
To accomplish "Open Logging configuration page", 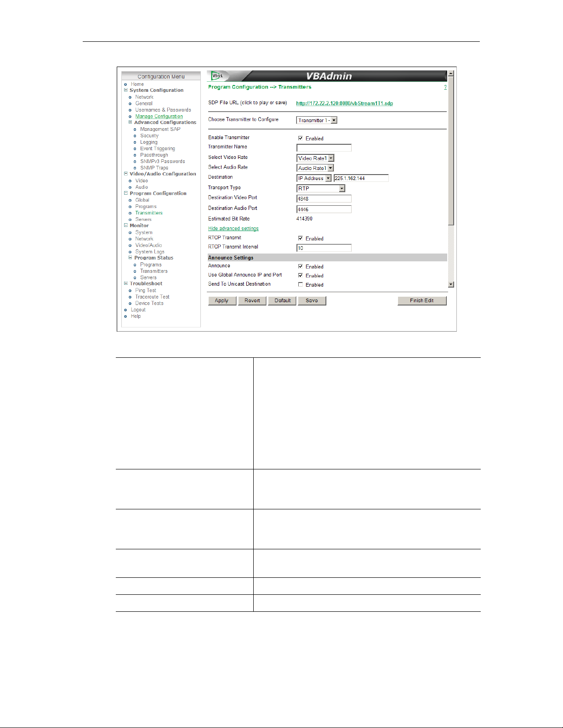I will click(149, 142).
